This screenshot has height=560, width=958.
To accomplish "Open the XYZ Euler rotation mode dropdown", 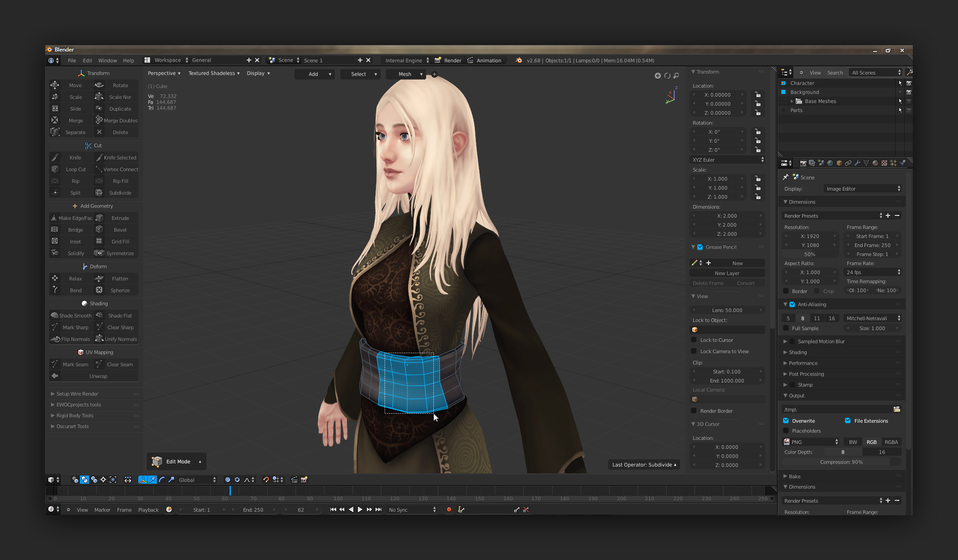I will click(728, 160).
